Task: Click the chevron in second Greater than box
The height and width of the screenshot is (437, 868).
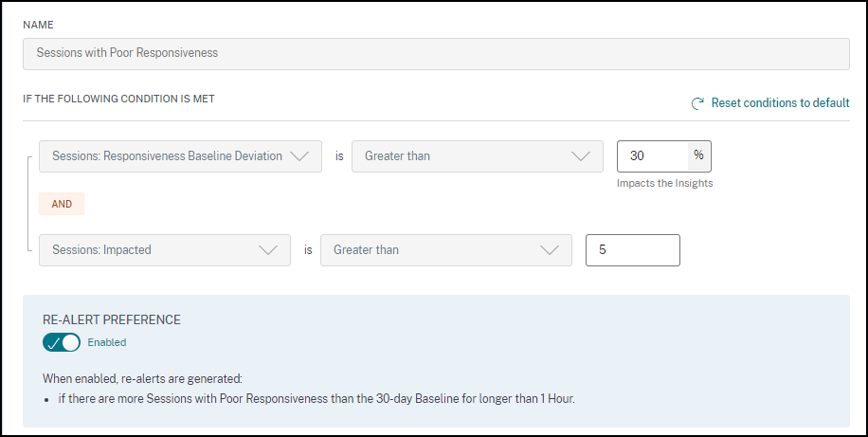Action: click(550, 250)
